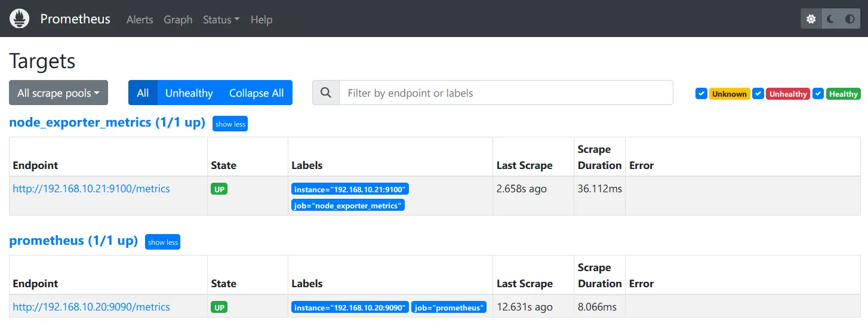The height and width of the screenshot is (329, 868).
Task: Go to the Graph page
Action: point(178,20)
